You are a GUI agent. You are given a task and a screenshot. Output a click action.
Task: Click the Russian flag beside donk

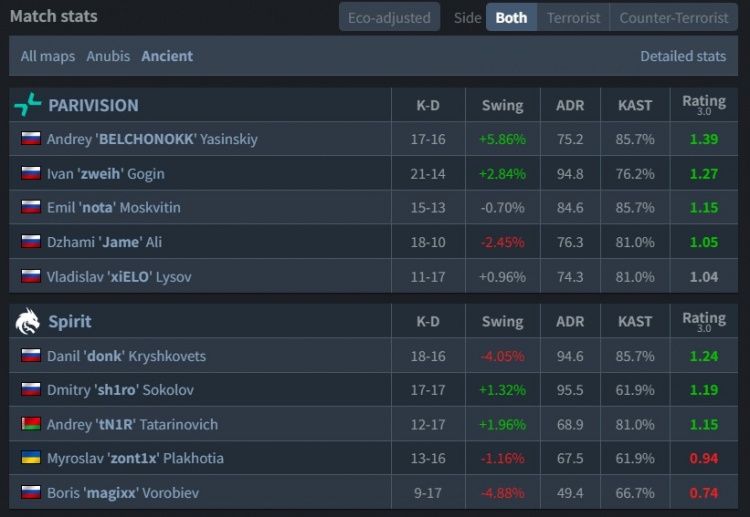click(x=31, y=356)
